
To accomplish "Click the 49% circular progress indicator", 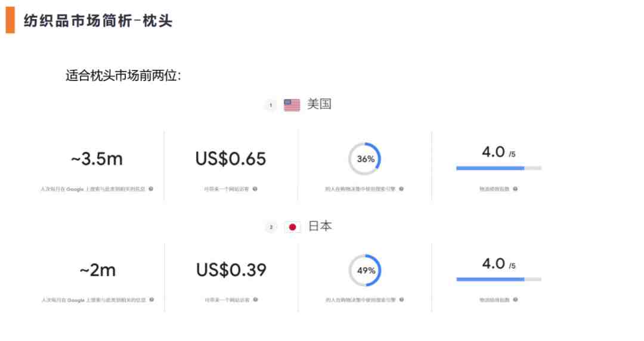I will coord(365,270).
